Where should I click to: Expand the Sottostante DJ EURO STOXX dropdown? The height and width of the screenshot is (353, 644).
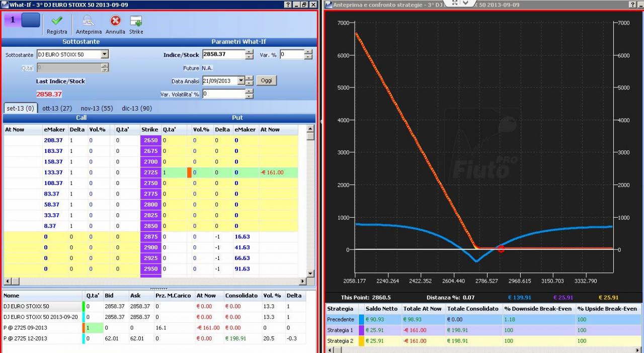coord(105,54)
